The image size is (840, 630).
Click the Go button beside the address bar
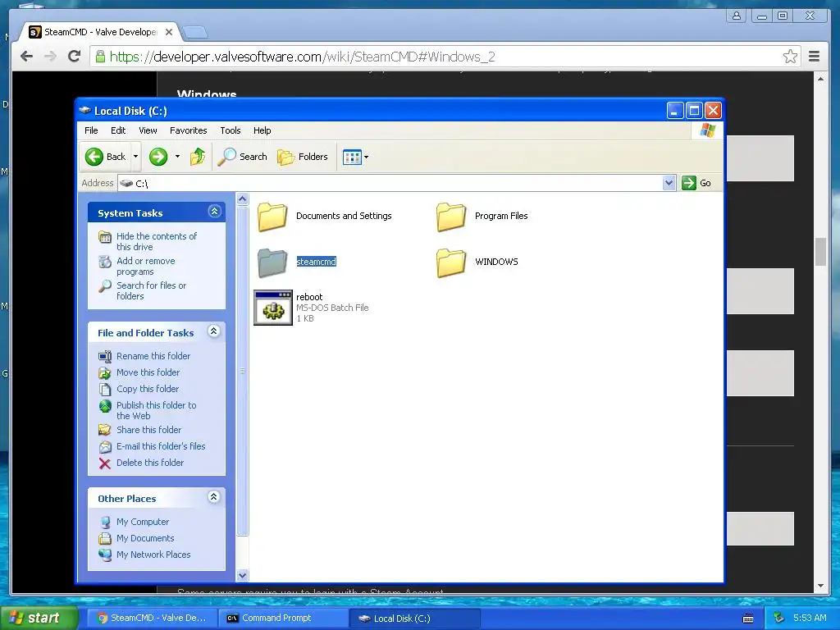point(696,183)
